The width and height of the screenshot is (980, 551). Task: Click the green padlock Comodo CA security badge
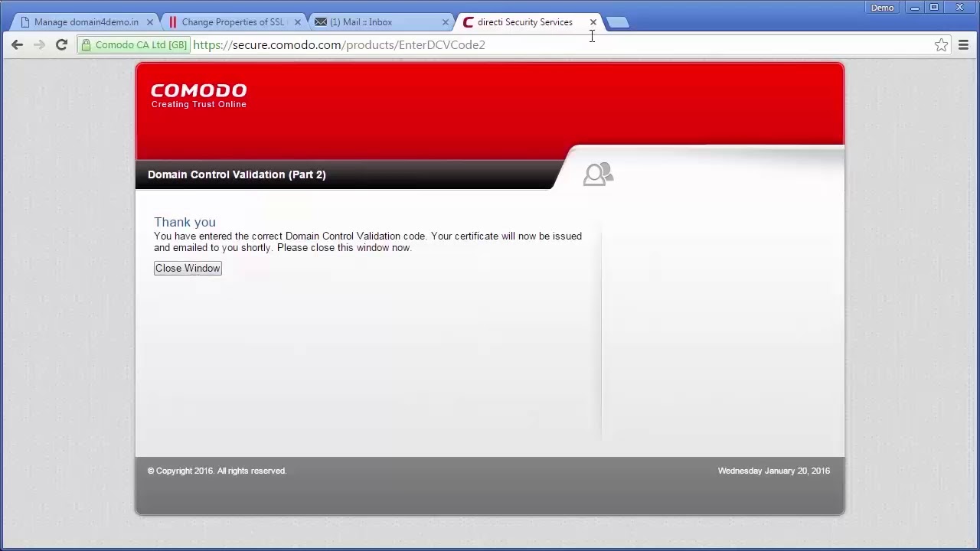[x=134, y=45]
